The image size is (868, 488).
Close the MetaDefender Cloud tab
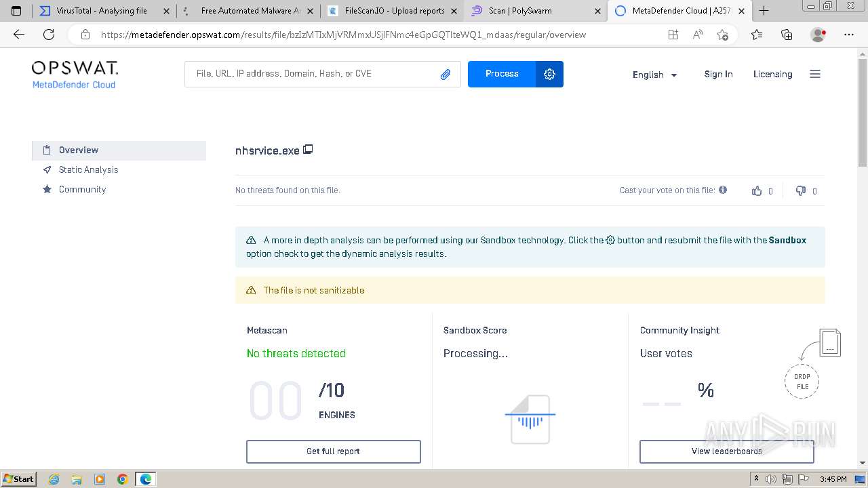[741, 11]
